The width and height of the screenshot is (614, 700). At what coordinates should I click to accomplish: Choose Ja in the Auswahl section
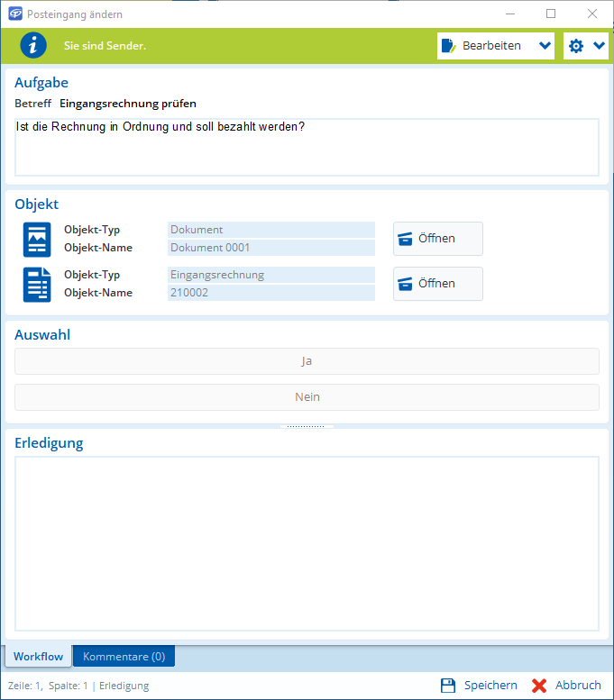click(307, 361)
